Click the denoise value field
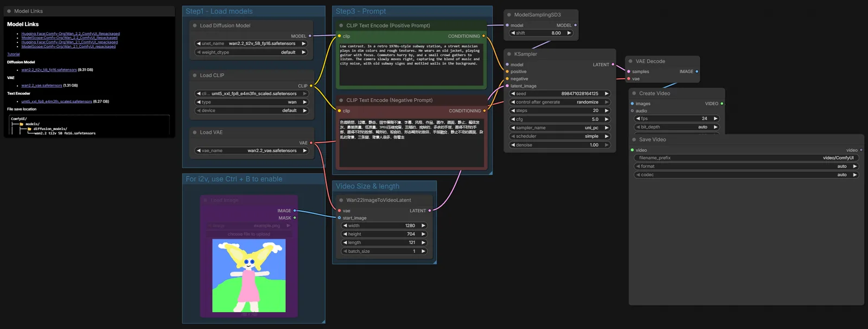Screen dimensions: 868x329 [x=560, y=145]
